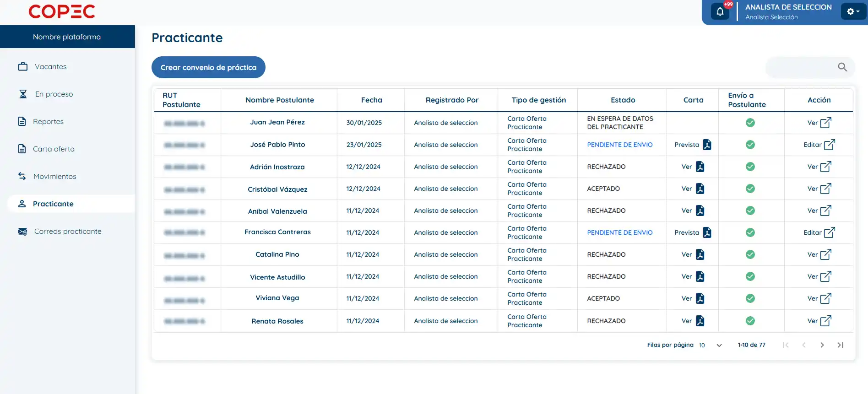
Task: Go to next page of results
Action: point(822,345)
